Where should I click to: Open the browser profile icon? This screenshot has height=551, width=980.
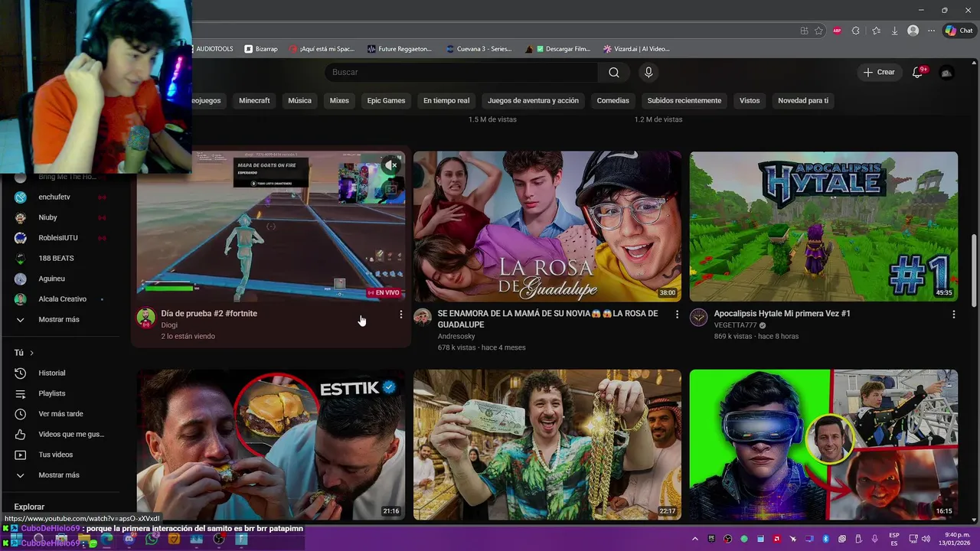(x=913, y=31)
